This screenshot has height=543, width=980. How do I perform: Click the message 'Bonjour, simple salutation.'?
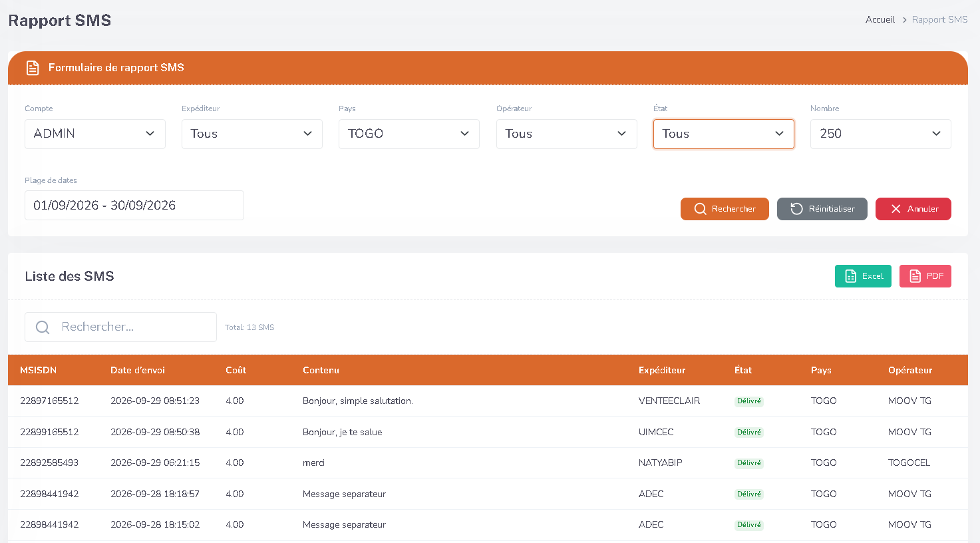[358, 401]
